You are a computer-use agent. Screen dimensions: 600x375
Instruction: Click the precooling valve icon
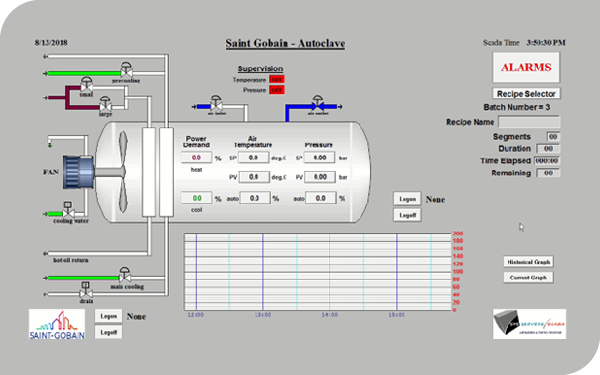(126, 70)
